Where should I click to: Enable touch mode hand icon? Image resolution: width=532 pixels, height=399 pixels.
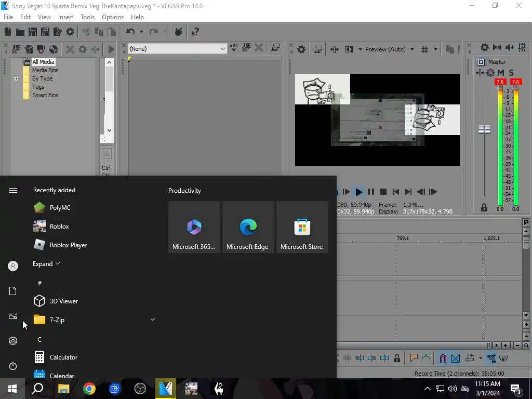click(179, 32)
